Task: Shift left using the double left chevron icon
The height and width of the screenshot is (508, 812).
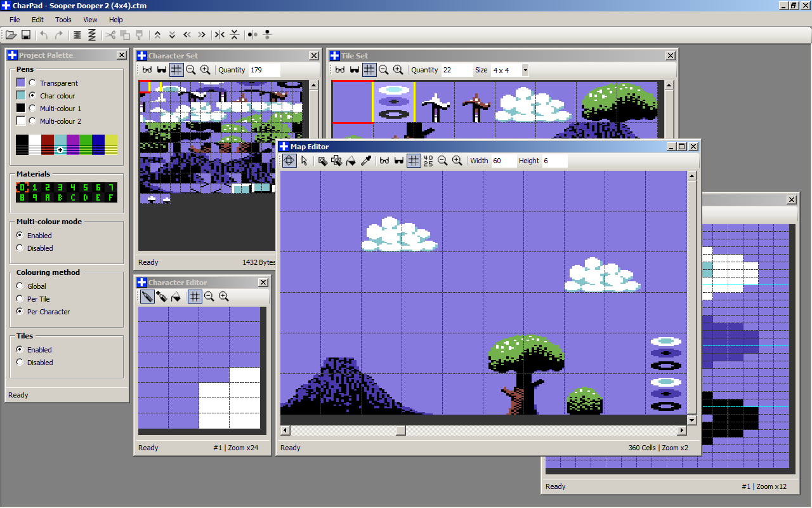Action: pos(187,35)
